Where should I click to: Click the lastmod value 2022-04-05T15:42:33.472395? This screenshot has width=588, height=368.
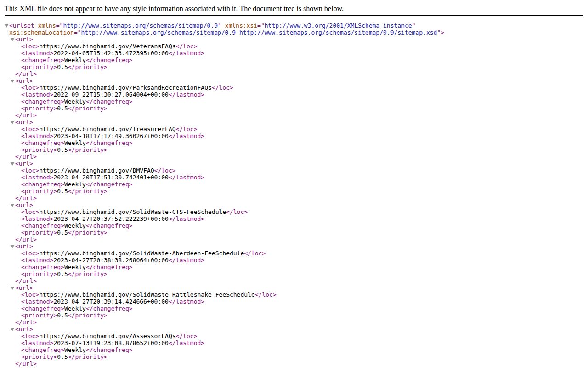[111, 53]
